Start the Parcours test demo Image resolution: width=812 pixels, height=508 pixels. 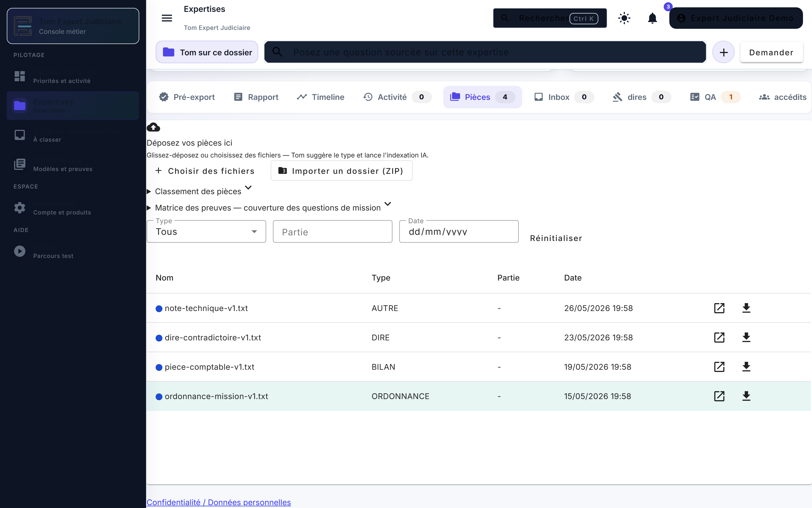coord(73,251)
